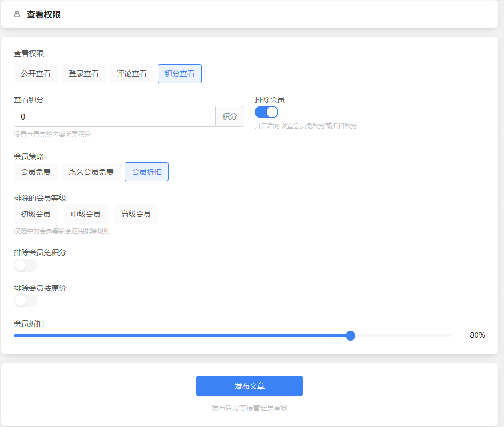The image size is (504, 427).
Task: Click the 积分 suffix label on input
Action: [230, 116]
